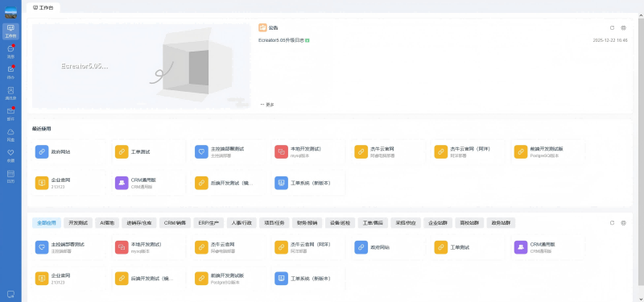Select the 人事/行政 category tab

pos(242,223)
